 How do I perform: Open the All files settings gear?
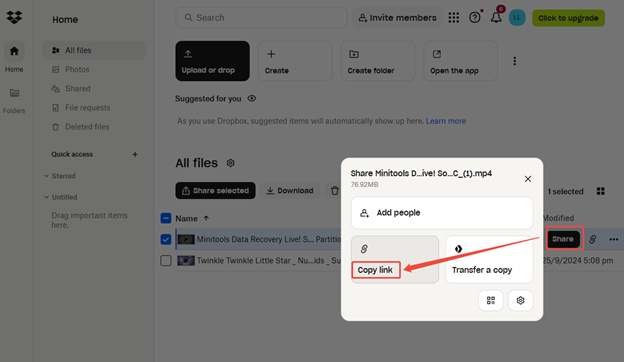click(230, 163)
